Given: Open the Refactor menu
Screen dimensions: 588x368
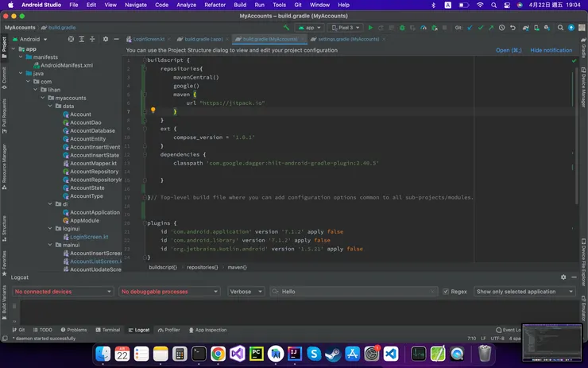Looking at the screenshot, I should click(215, 5).
